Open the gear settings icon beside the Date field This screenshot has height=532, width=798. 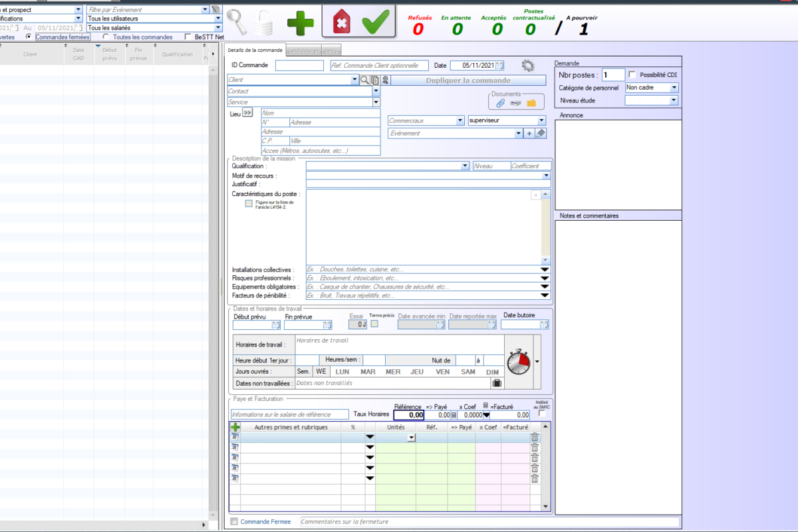(528, 65)
